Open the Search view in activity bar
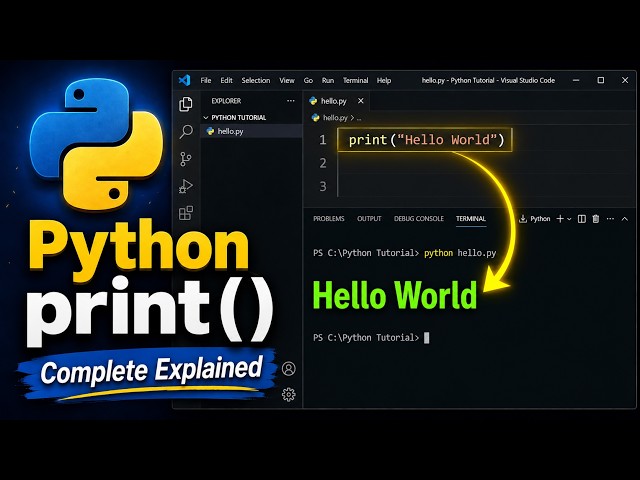 (186, 131)
